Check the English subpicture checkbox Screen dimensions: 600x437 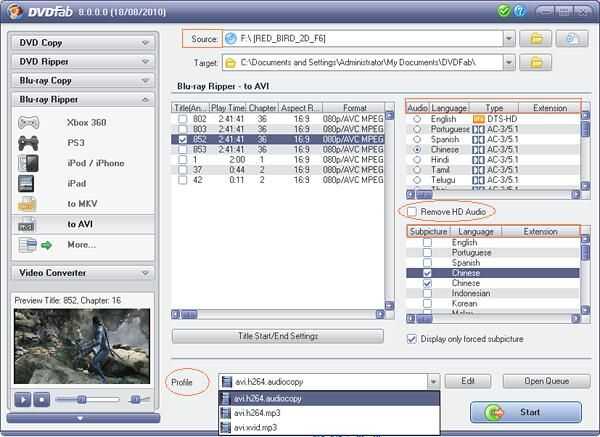pos(427,243)
